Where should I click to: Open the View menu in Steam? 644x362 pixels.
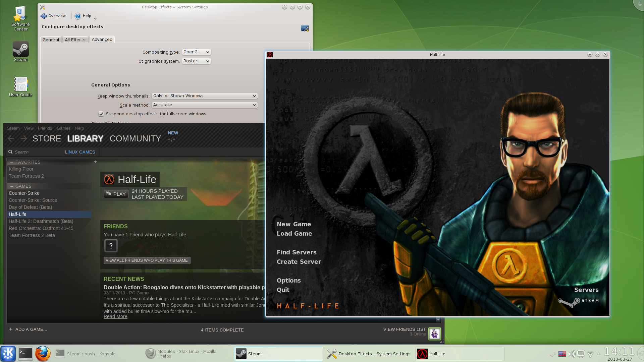tap(29, 128)
